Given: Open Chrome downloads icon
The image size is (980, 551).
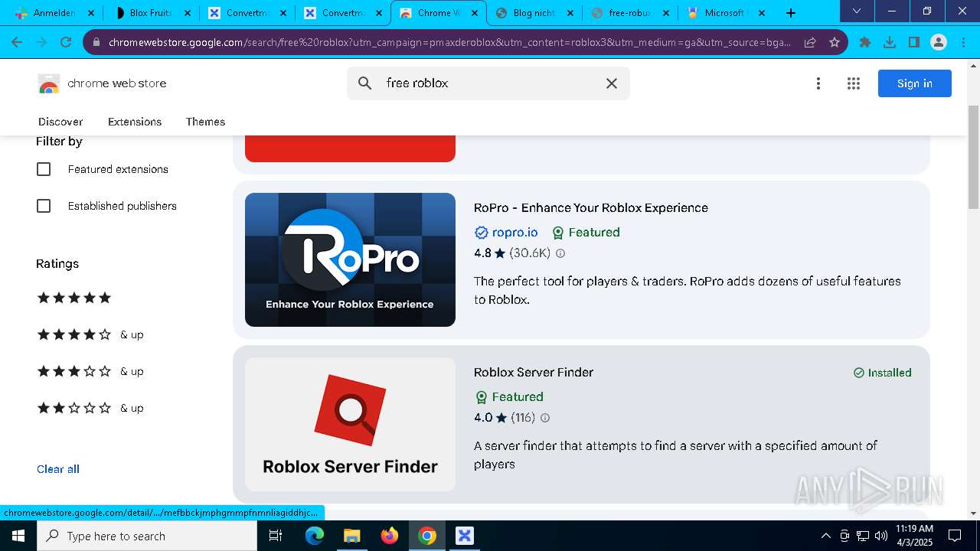Looking at the screenshot, I should point(890,42).
